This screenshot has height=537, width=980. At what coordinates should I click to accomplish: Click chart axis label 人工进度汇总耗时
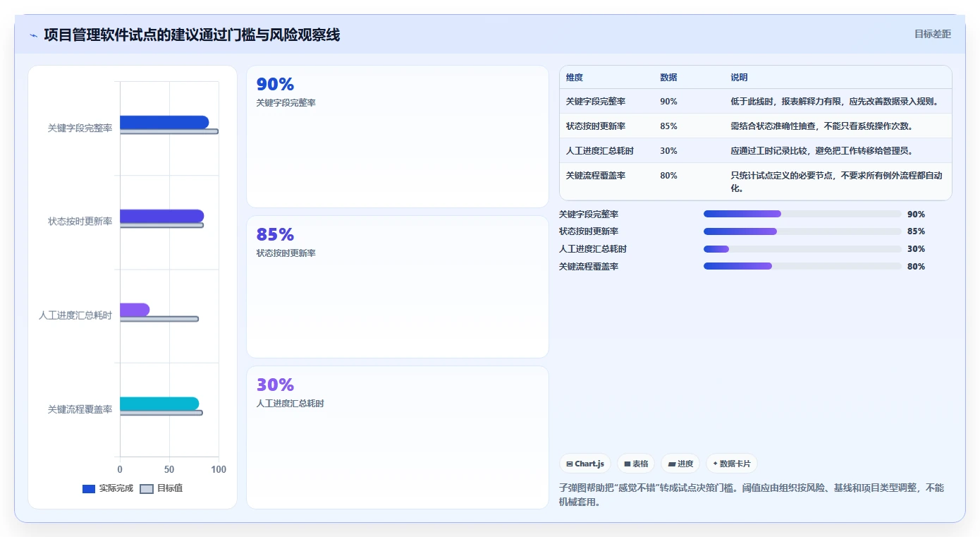(x=75, y=315)
